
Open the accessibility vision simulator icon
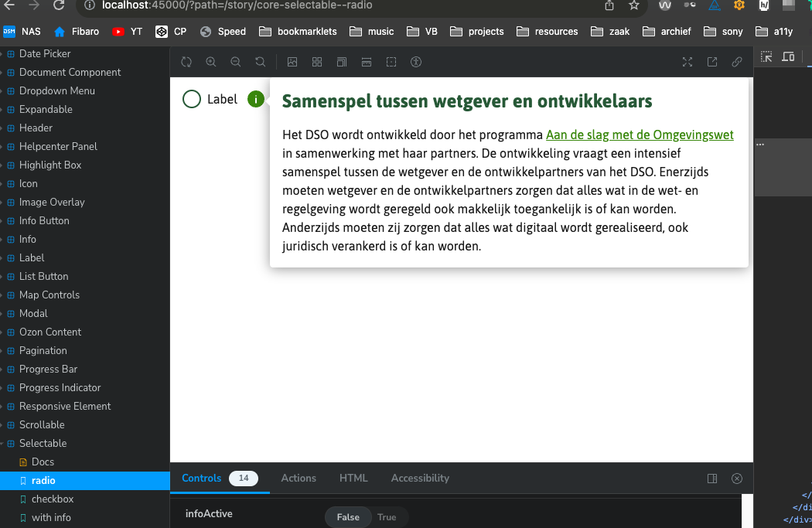pos(415,62)
